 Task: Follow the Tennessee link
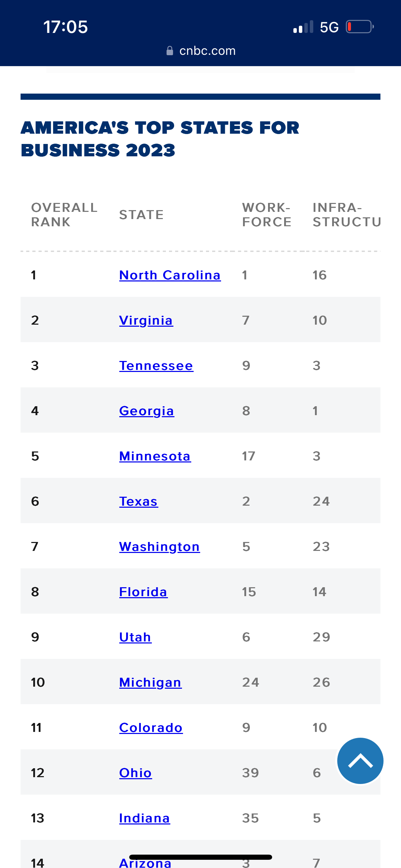pos(156,365)
